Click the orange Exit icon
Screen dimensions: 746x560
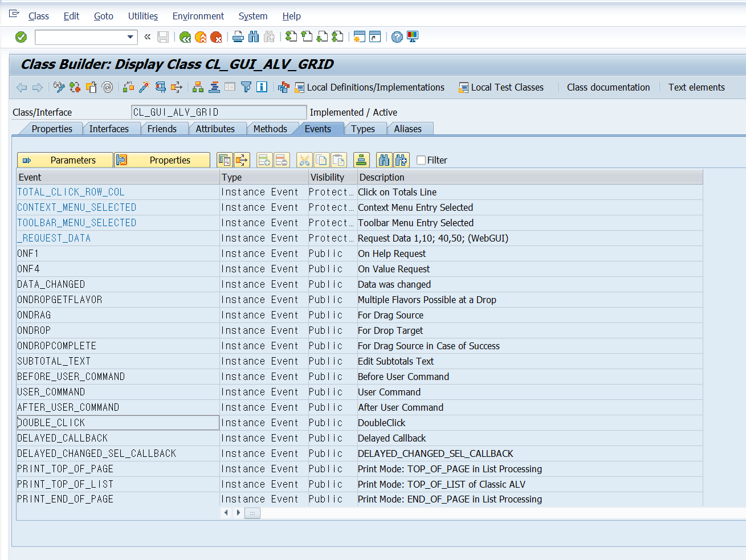click(201, 37)
